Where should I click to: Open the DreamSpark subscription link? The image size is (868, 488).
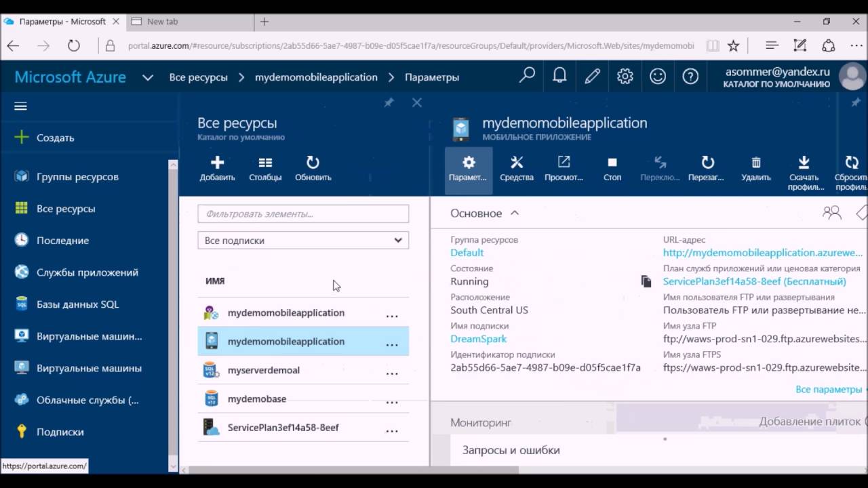click(479, 339)
